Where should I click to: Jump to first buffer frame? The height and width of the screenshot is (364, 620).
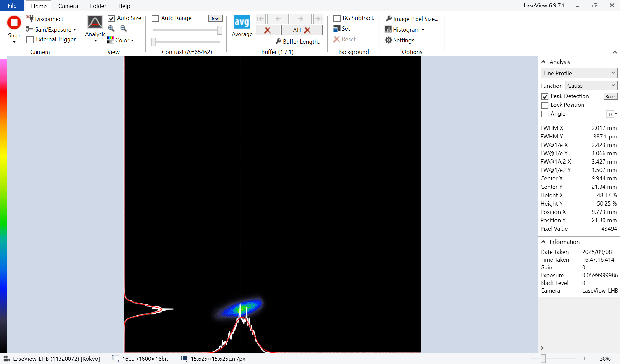point(260,19)
